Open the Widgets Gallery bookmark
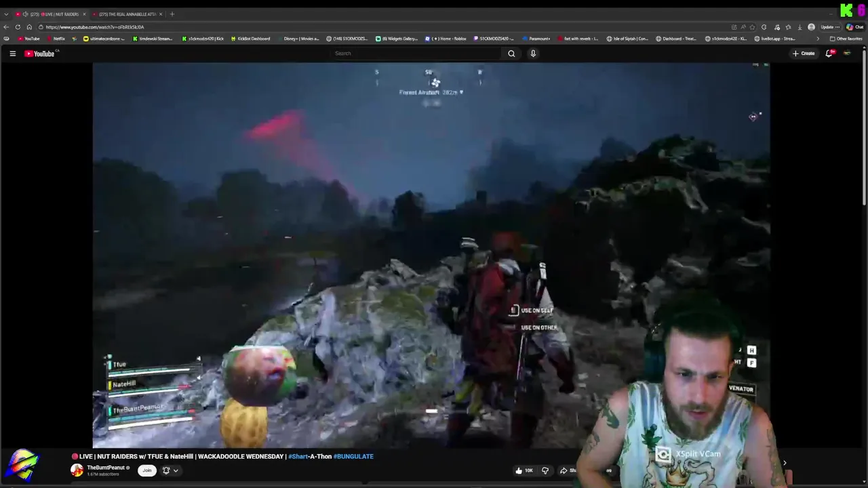 pyautogui.click(x=397, y=39)
